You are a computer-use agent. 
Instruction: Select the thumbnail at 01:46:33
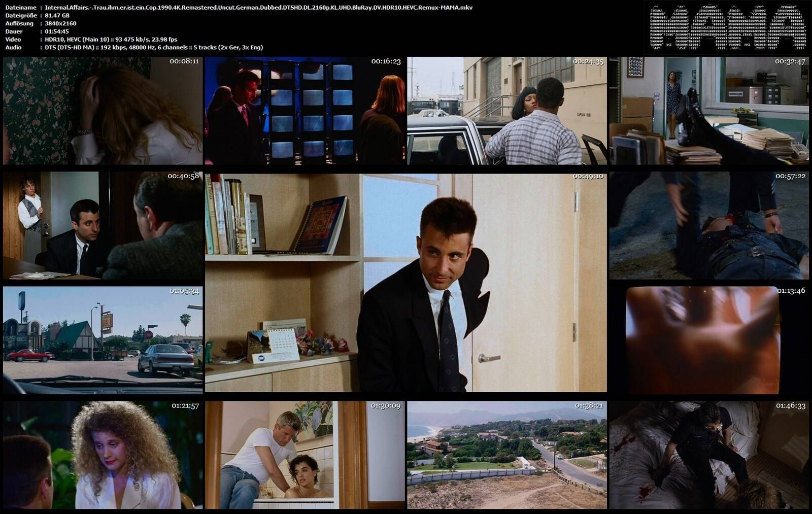click(709, 455)
